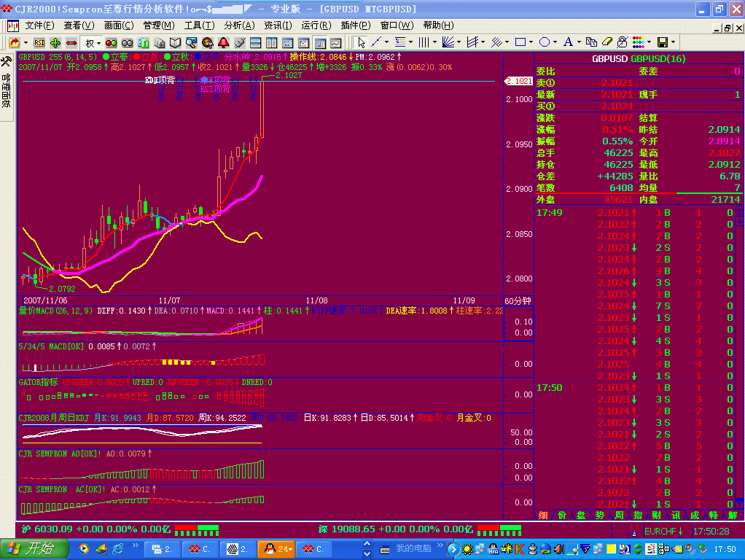Select the trend line drawing tool
Screen dimensions: 745x560
[x=376, y=42]
